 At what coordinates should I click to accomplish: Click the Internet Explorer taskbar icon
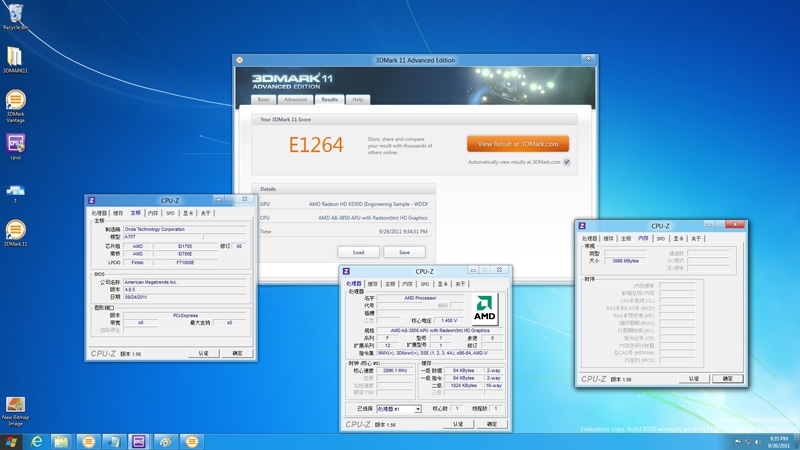[38, 441]
